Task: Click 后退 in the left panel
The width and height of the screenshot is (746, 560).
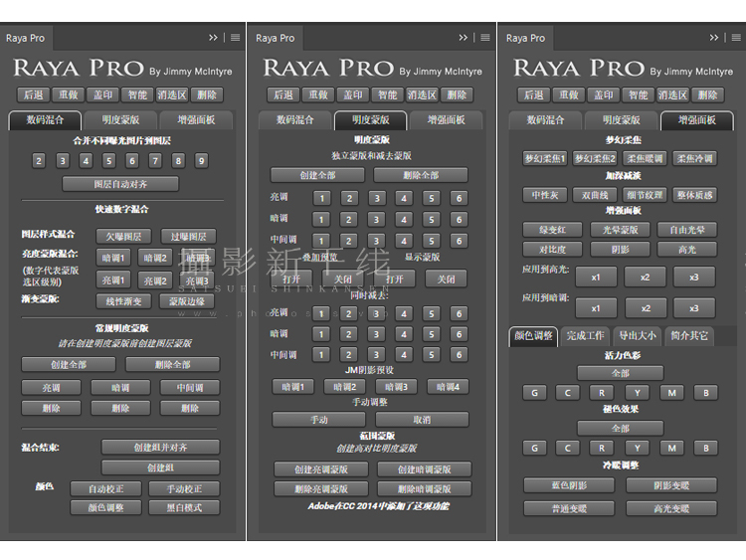Action: click(33, 94)
